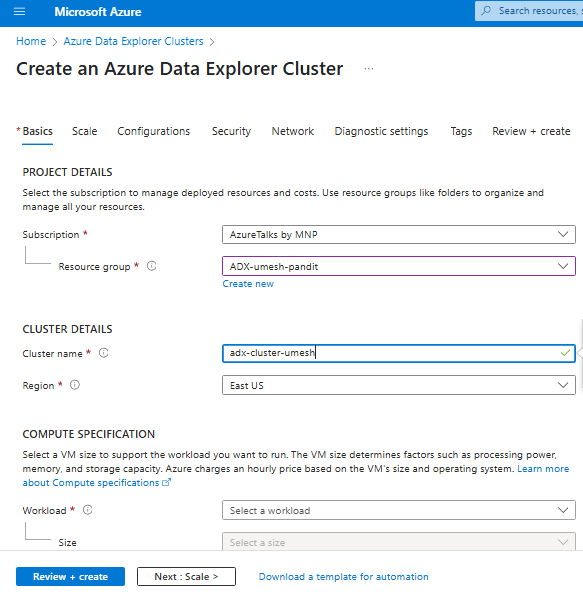
Task: Click the Search resources box
Action: coord(529,11)
